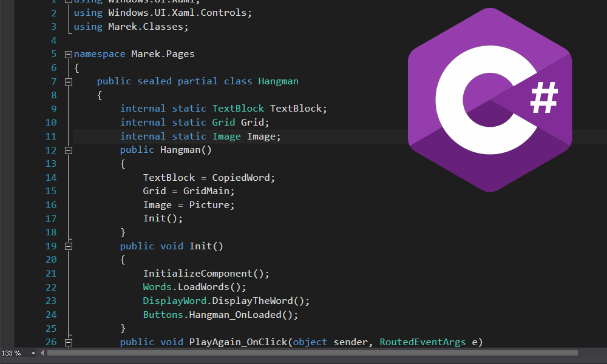Image resolution: width=607 pixels, height=364 pixels.
Task: Click CopiedWord in the TextBlock assignment
Action: click(x=243, y=178)
